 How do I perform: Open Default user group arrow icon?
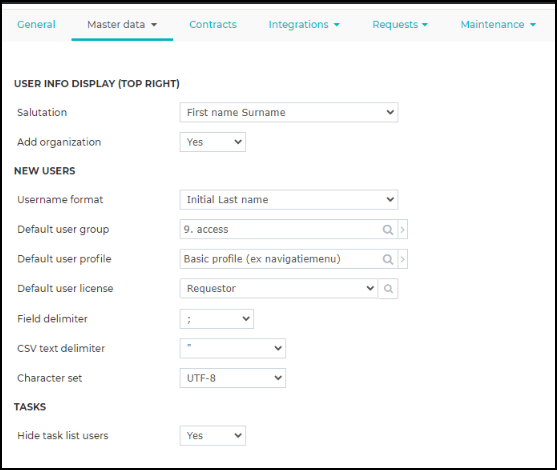point(402,229)
